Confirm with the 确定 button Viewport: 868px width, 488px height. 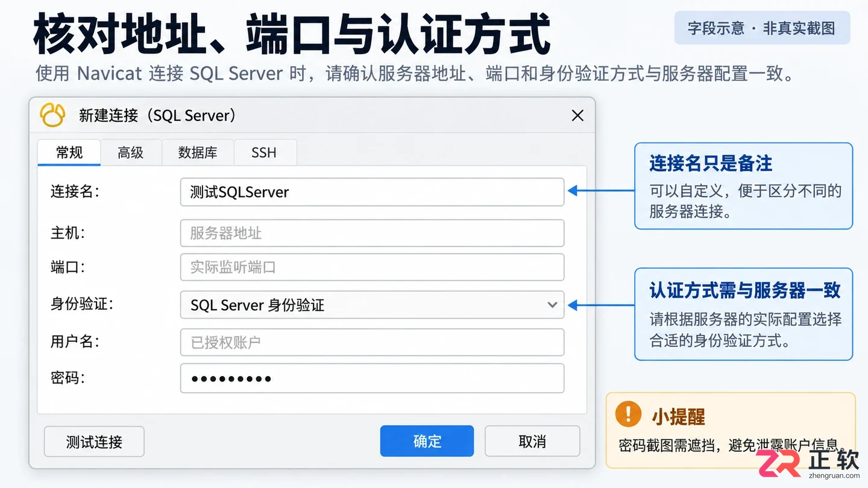point(427,441)
